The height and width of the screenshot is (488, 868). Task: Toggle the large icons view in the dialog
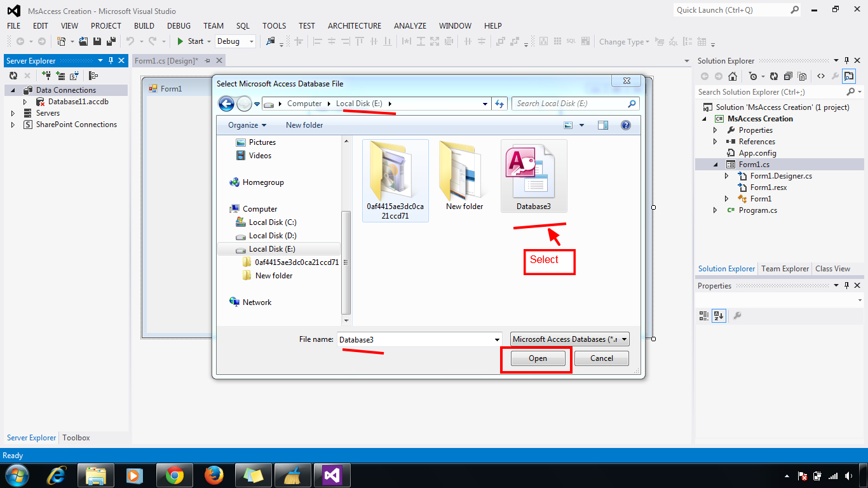pyautogui.click(x=569, y=125)
